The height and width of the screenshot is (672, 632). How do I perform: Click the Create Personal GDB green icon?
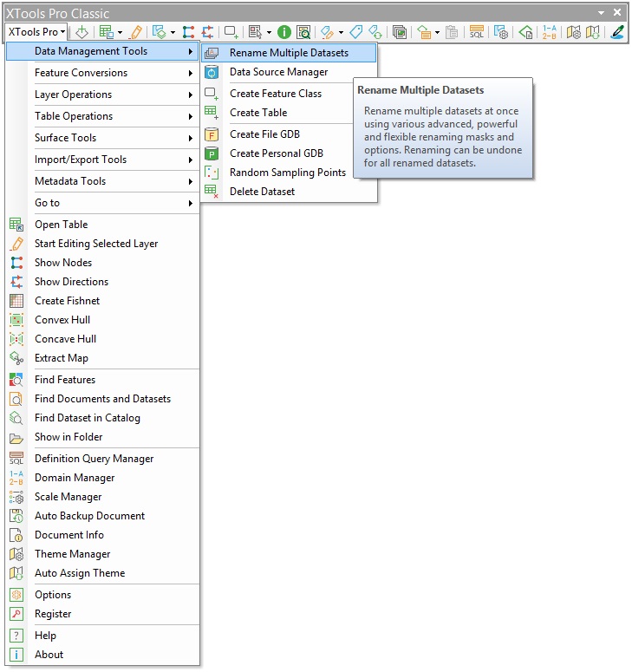click(x=212, y=153)
